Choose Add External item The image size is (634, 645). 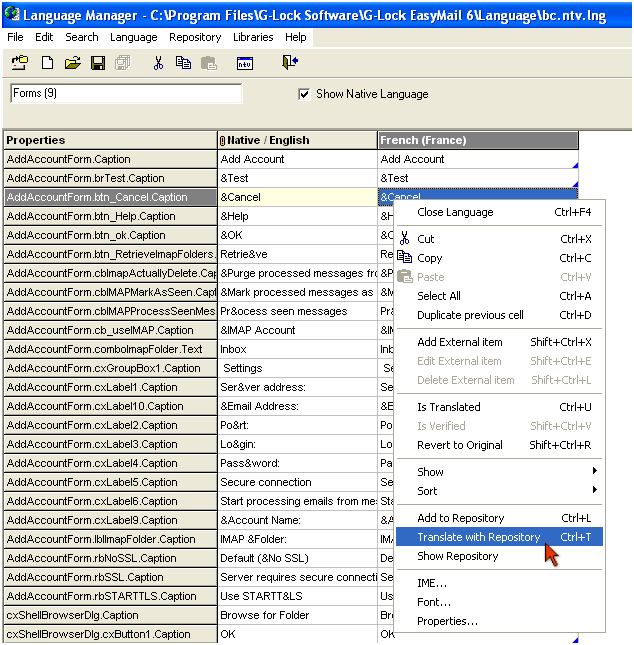point(499,342)
